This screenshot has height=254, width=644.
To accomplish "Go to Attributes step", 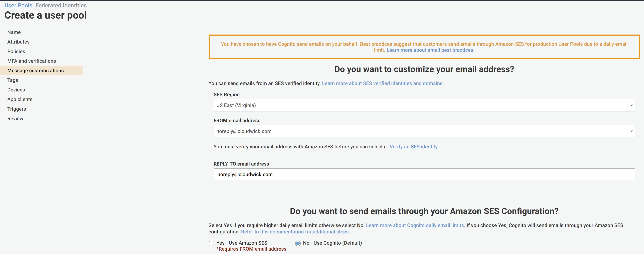I will 18,42.
